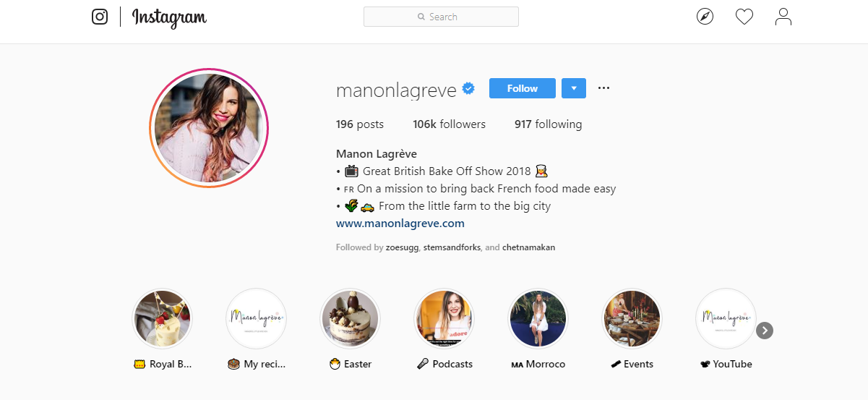Open the YouTube story highlight
The width and height of the screenshot is (868, 400).
point(726,319)
